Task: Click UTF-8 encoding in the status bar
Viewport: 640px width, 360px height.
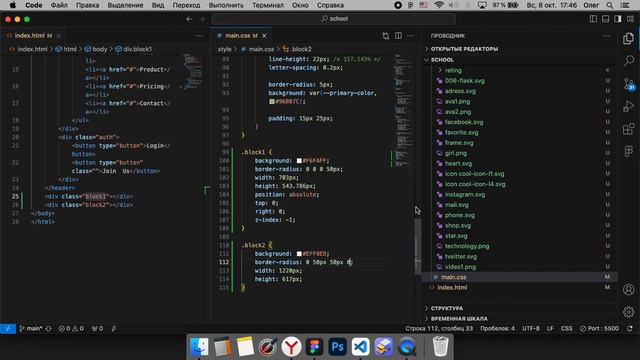Action: [x=531, y=329]
